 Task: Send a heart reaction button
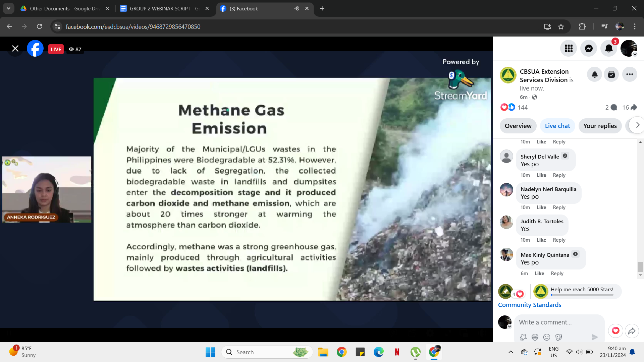(x=615, y=331)
